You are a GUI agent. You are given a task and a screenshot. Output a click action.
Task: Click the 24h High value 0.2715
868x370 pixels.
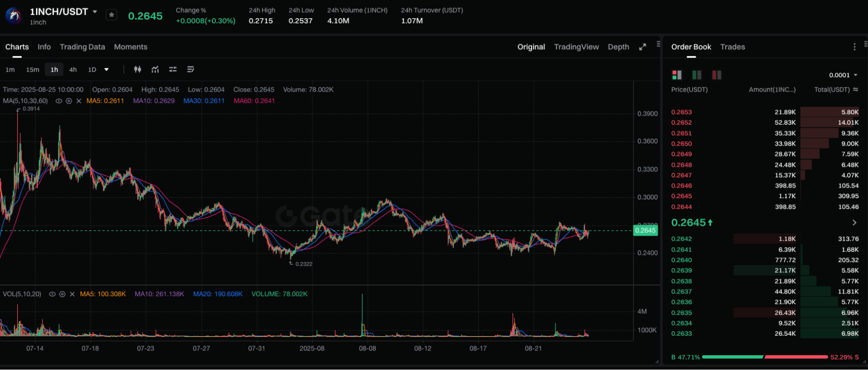(x=261, y=21)
